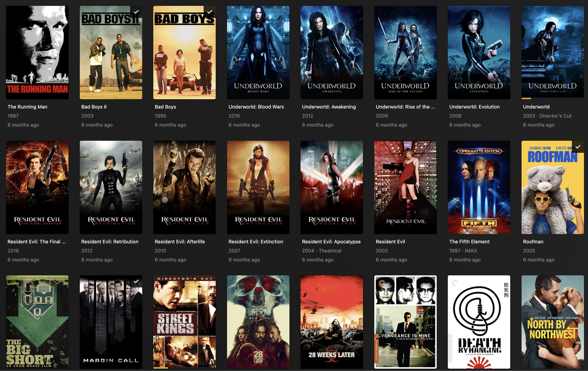Screen dimensions: 588x371
Task: Click the "Resident Evil: Retribution" title link
Action: click(x=110, y=242)
